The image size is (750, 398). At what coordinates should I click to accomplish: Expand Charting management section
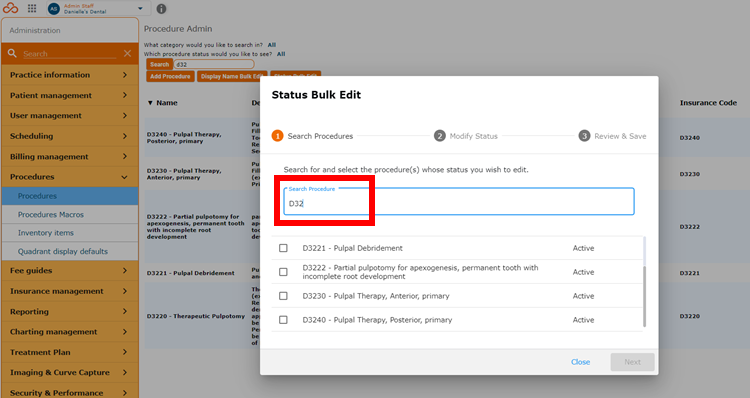point(70,332)
